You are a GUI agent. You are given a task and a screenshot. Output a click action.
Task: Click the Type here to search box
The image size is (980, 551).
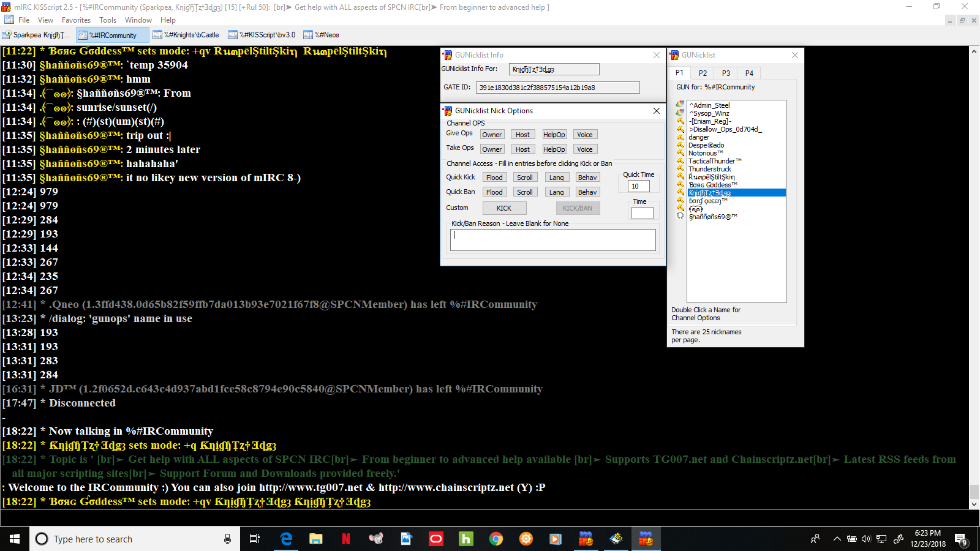[x=134, y=539]
